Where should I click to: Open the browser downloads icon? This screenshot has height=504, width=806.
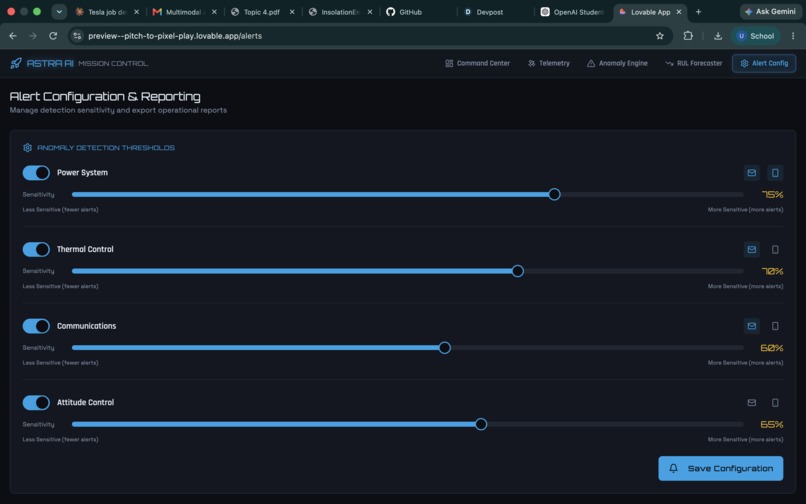(718, 36)
